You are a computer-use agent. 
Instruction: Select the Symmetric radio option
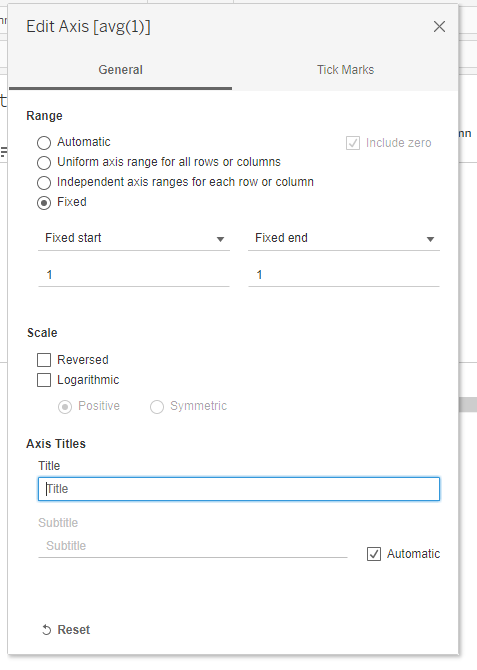coord(157,407)
